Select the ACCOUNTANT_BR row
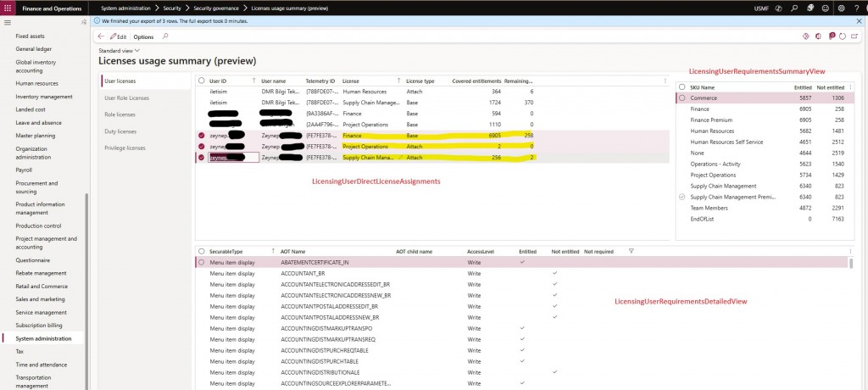868x390 pixels. click(x=523, y=274)
